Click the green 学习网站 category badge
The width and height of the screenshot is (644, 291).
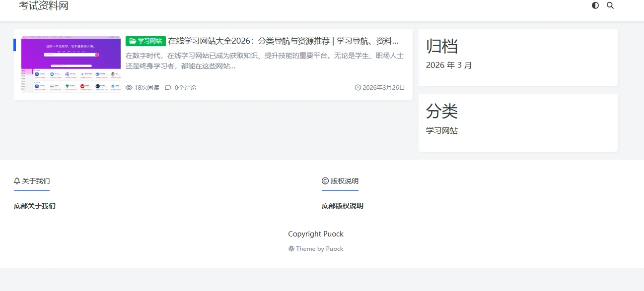[x=145, y=41]
